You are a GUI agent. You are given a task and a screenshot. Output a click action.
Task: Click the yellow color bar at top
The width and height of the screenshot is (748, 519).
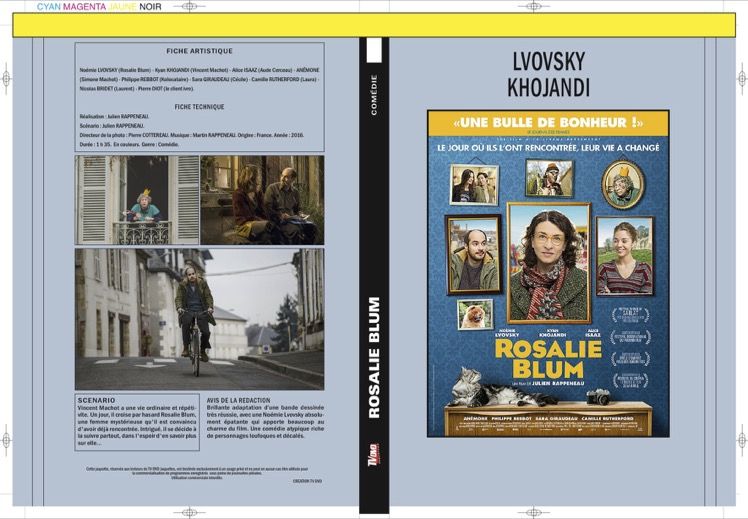(374, 25)
